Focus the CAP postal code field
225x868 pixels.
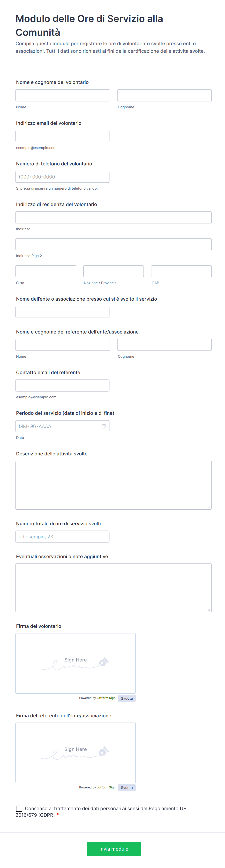[x=181, y=271]
